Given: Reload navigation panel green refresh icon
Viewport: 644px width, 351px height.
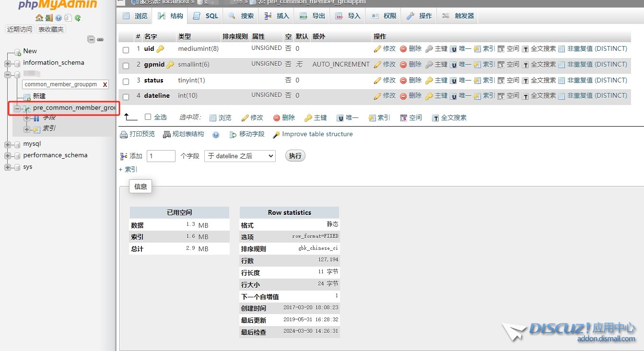Looking at the screenshot, I should pyautogui.click(x=78, y=18).
